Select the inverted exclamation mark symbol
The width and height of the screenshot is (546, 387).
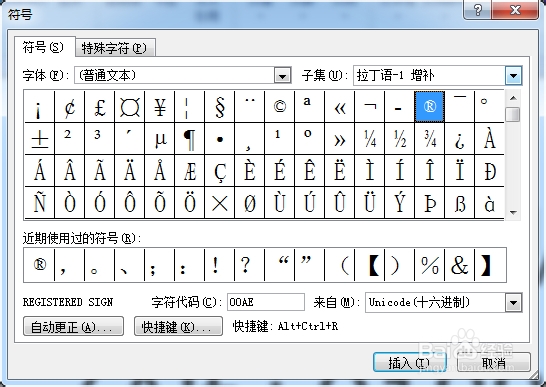click(x=39, y=107)
